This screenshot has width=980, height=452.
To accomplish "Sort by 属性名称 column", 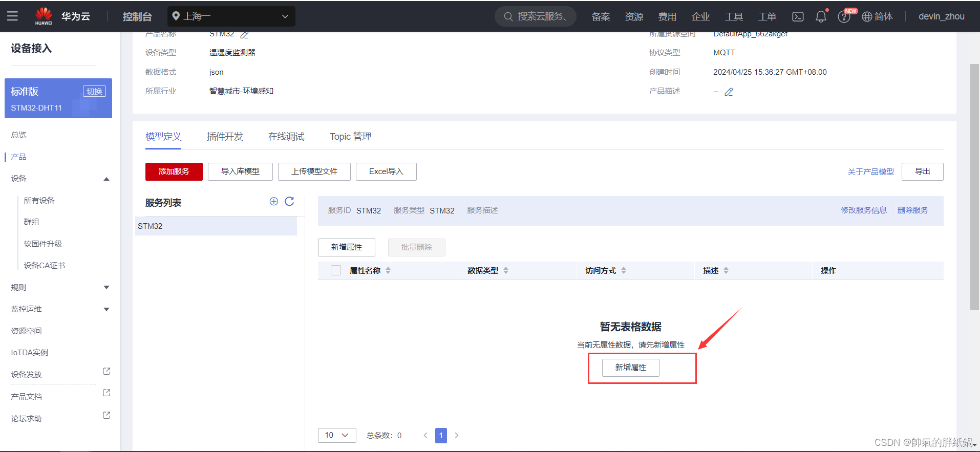I will 388,270.
